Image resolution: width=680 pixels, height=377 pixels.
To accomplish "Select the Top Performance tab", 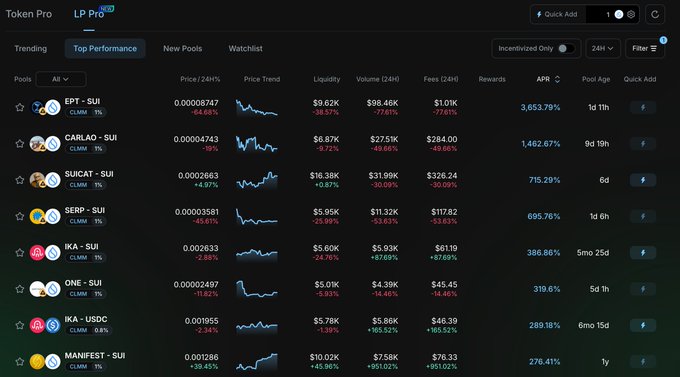I will pos(105,49).
